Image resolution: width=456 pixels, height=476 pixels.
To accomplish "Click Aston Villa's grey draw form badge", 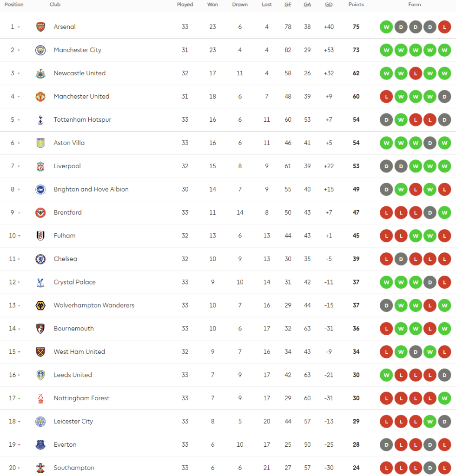I will tap(430, 143).
